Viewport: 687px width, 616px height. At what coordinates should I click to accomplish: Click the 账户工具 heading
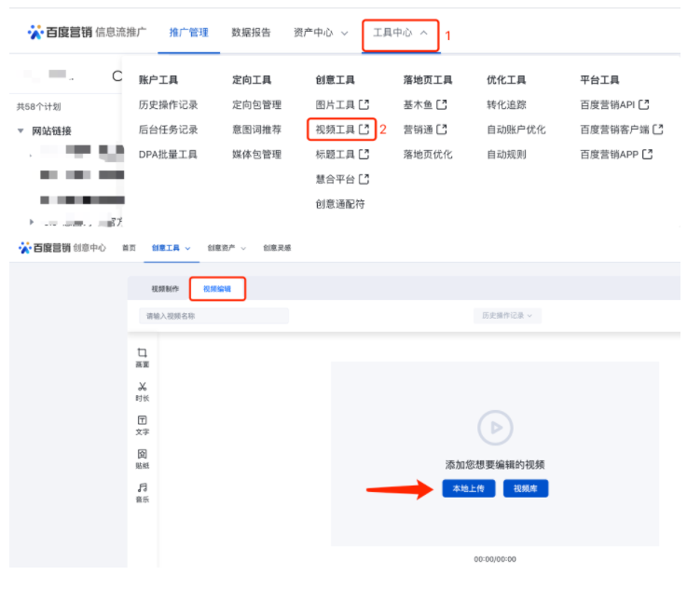pyautogui.click(x=158, y=80)
